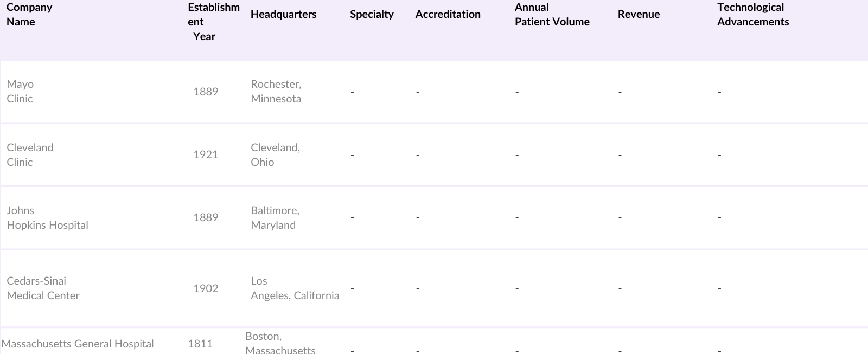Click the Accreditation column header
Screen dimensions: 868x354
pyautogui.click(x=448, y=15)
